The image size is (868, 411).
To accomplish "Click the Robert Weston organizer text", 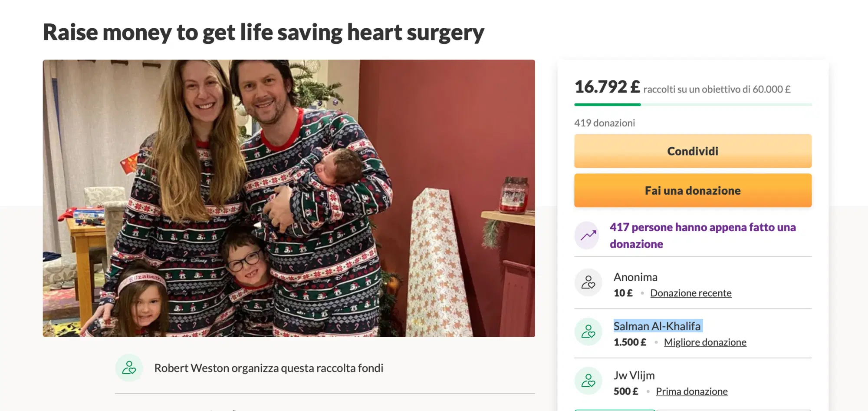I will click(269, 368).
